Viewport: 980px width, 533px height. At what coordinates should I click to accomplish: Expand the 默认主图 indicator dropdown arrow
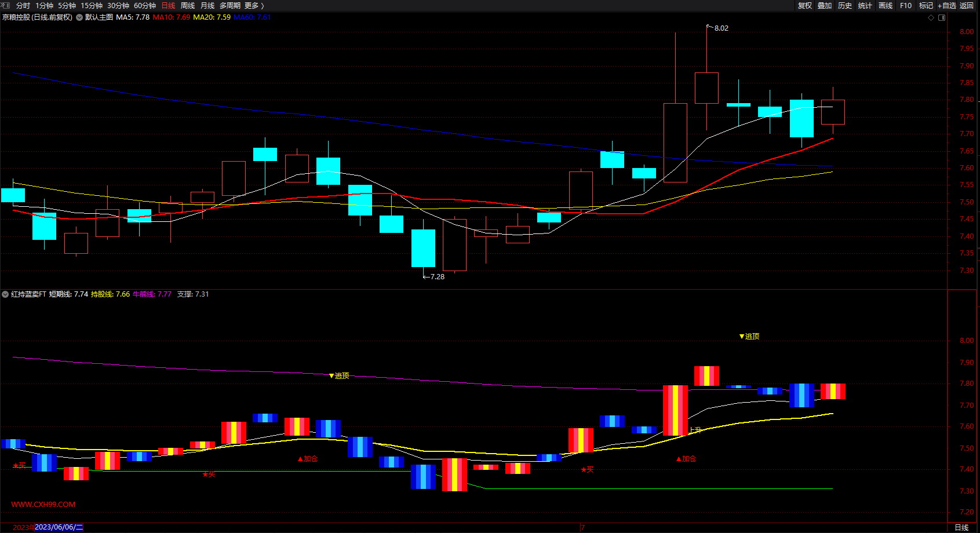tap(79, 17)
